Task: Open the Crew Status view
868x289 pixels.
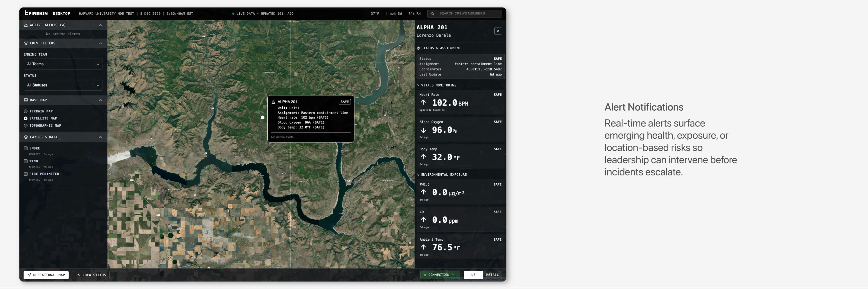Action: point(91,275)
